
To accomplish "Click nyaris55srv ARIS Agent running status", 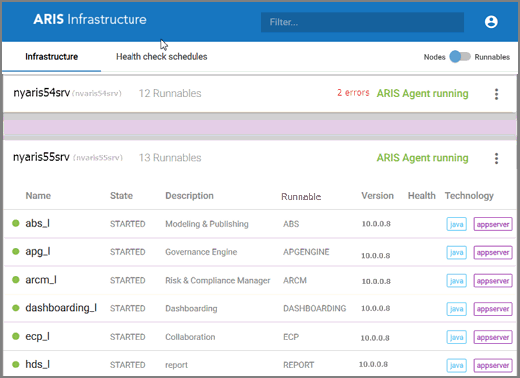I will point(423,158).
